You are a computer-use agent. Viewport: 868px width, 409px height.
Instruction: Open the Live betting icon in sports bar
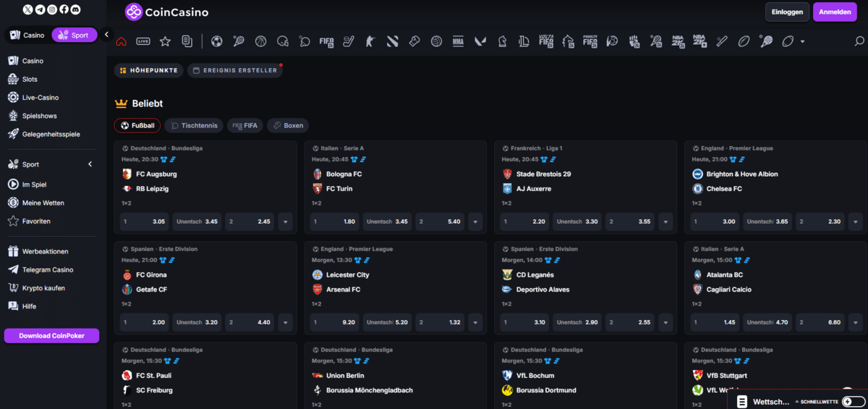(x=143, y=41)
